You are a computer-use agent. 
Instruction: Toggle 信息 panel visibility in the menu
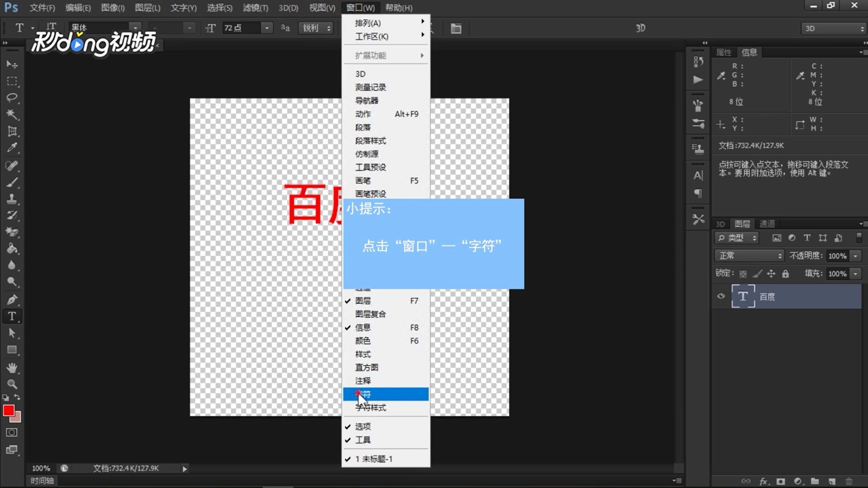(x=362, y=327)
